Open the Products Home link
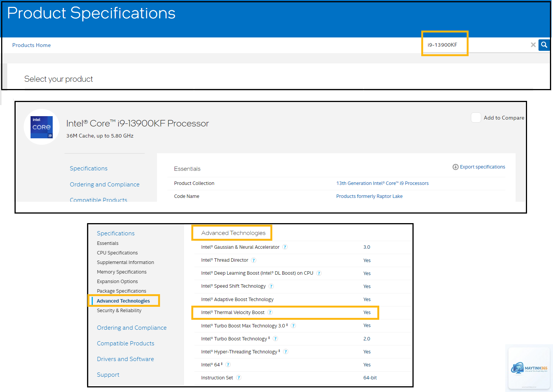The width and height of the screenshot is (553, 392). coord(31,45)
